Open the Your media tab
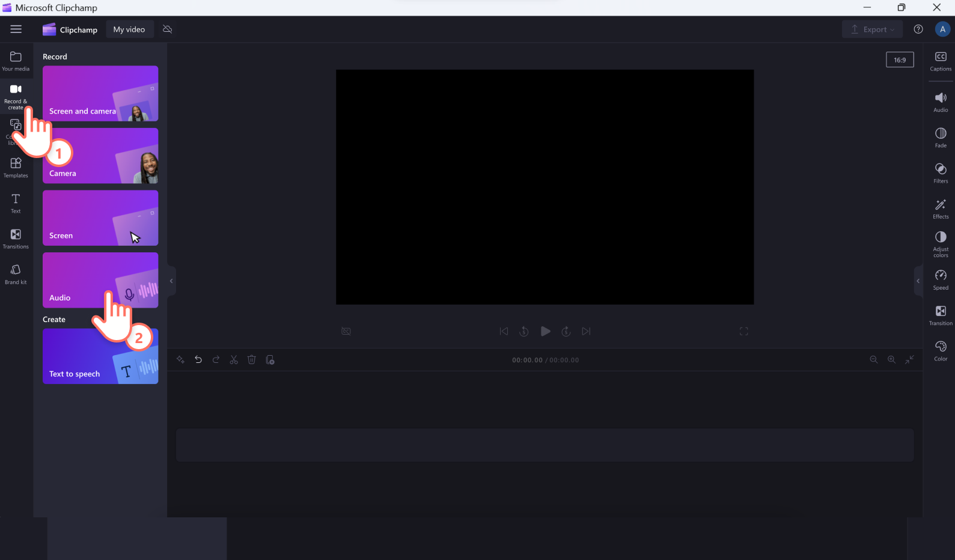The image size is (955, 560). click(16, 61)
